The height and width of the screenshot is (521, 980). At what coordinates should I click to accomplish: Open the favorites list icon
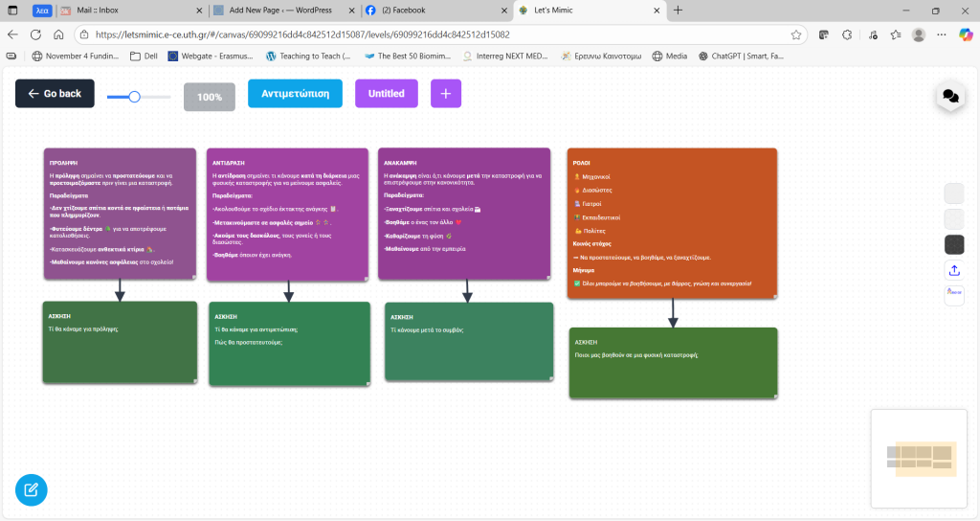(x=896, y=35)
